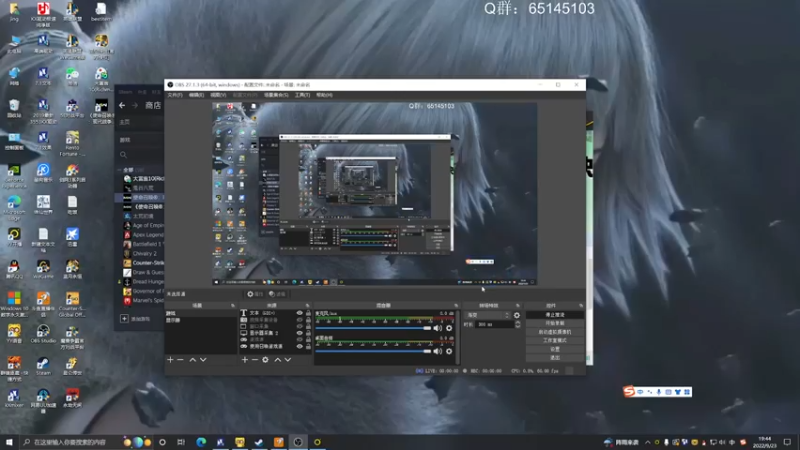Adjust transition duration 300 ms stepper
Image resolution: width=800 pixels, height=450 pixels.
[x=518, y=324]
